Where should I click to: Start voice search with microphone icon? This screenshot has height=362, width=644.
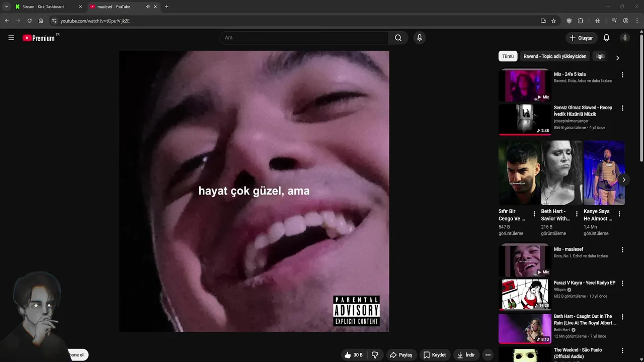click(420, 38)
